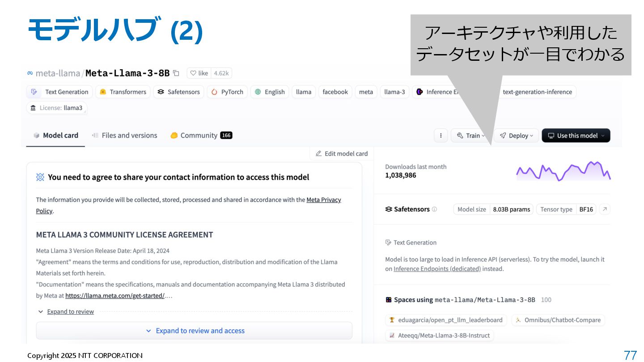This screenshot has width=644, height=362.
Task: Select the llama tag
Action: pos(304,92)
